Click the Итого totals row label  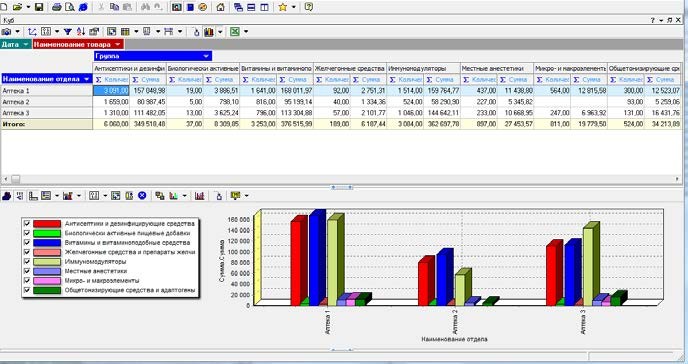tap(47, 124)
